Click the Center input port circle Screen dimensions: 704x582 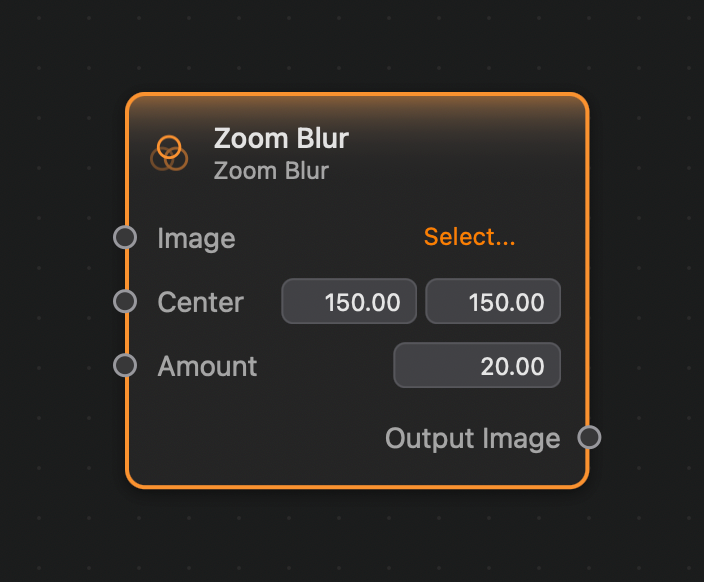pos(125,301)
